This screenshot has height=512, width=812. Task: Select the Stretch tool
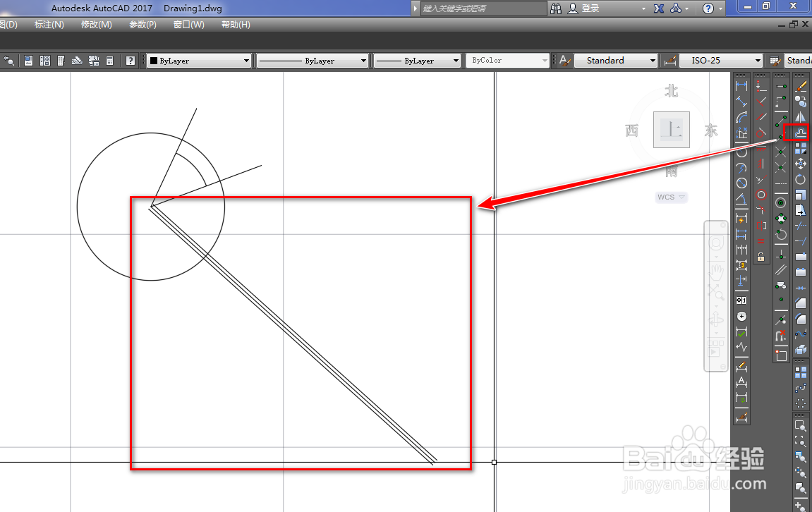click(801, 210)
